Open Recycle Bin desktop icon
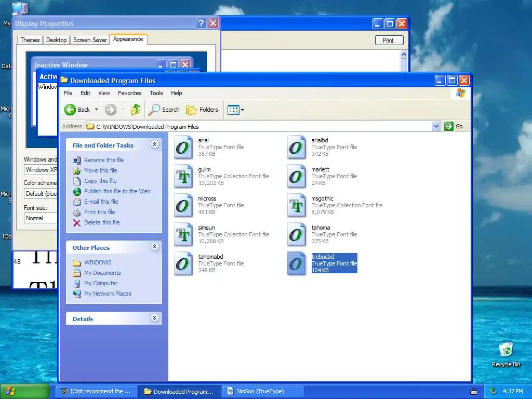 (x=506, y=354)
